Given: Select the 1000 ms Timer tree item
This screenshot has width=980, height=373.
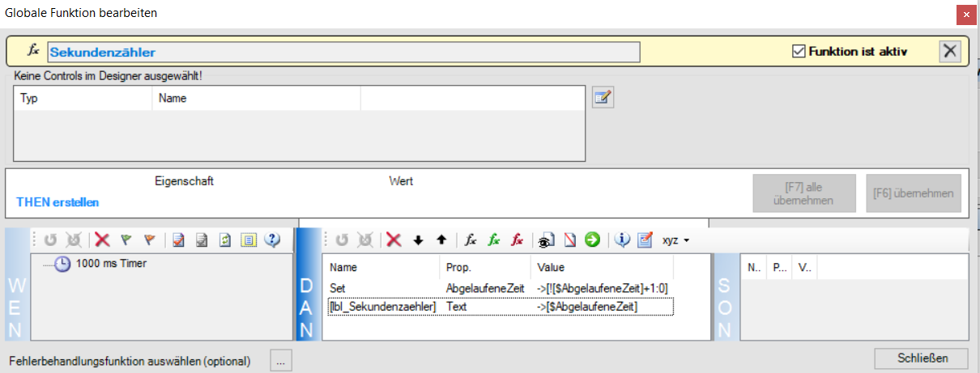Looking at the screenshot, I should (x=110, y=263).
